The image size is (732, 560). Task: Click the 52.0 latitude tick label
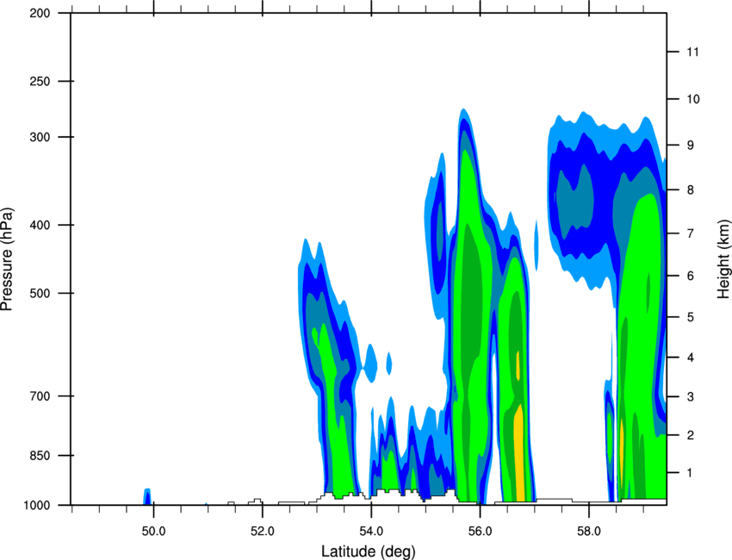263,532
